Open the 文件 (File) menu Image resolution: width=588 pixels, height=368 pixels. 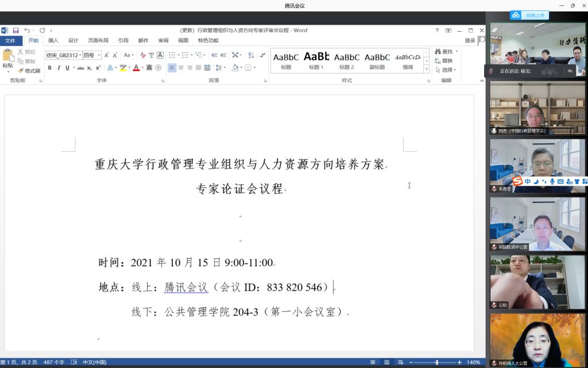[x=10, y=40]
